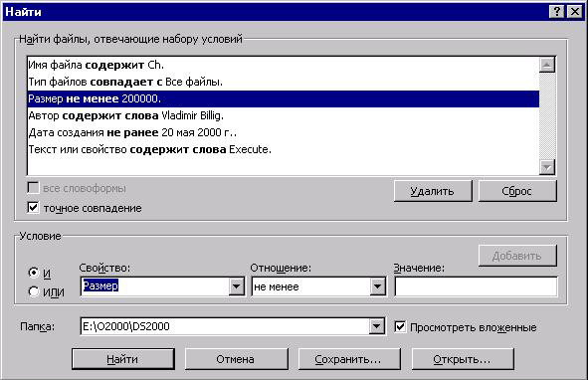The height and width of the screenshot is (380, 588).
Task: Close the Найти dialog window
Action: tap(574, 12)
